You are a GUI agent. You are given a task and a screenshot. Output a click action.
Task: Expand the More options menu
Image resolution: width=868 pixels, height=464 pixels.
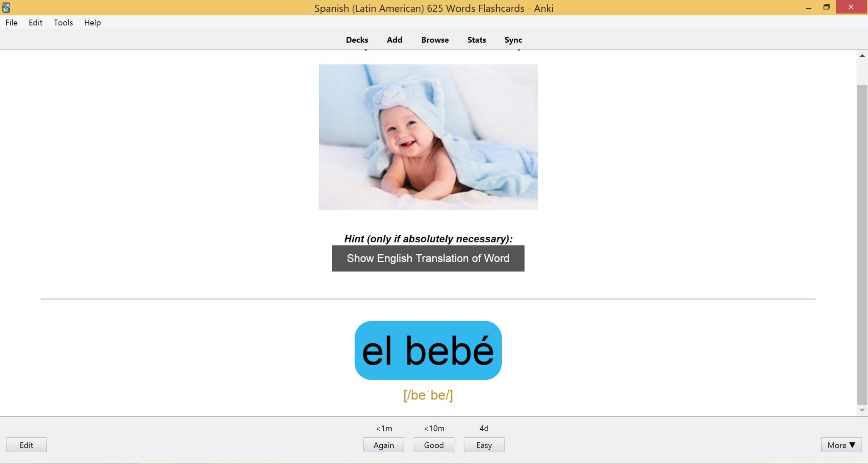(841, 445)
